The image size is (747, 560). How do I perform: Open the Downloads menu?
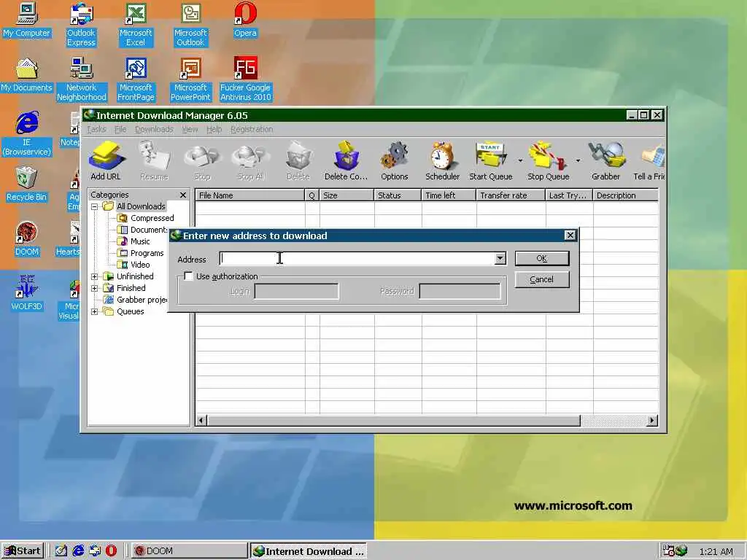154,130
